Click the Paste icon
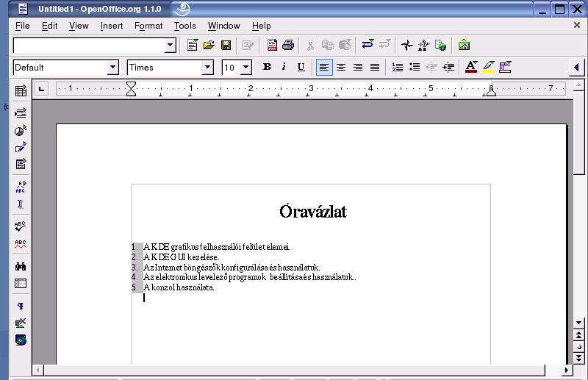This screenshot has width=588, height=380. point(345,45)
